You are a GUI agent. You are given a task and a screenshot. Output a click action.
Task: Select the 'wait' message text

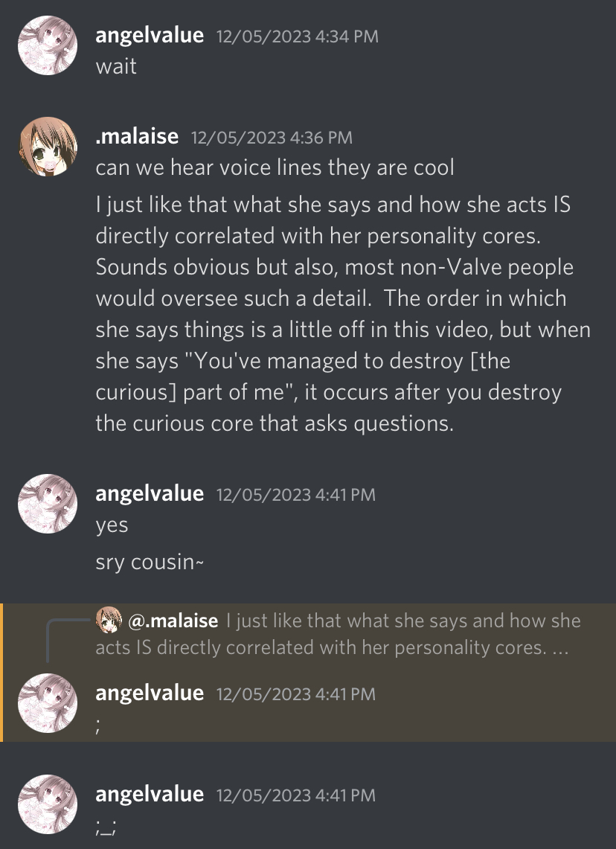116,67
